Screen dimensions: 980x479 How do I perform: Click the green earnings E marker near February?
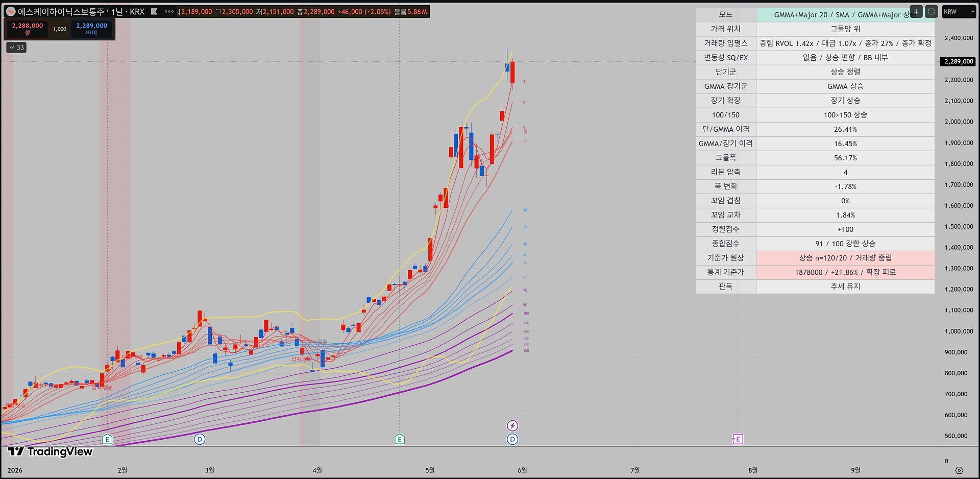[x=107, y=439]
